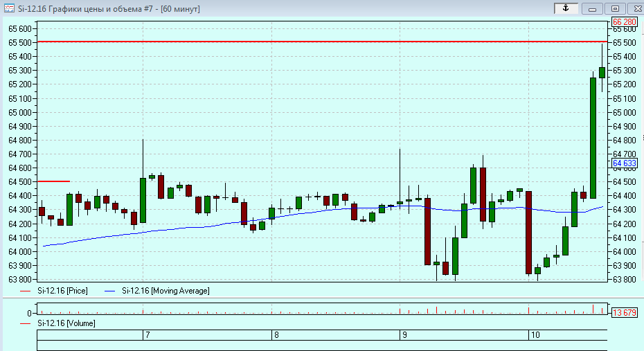Select date label 7 on the time axis
The height and width of the screenshot is (351, 644).
pos(148,335)
